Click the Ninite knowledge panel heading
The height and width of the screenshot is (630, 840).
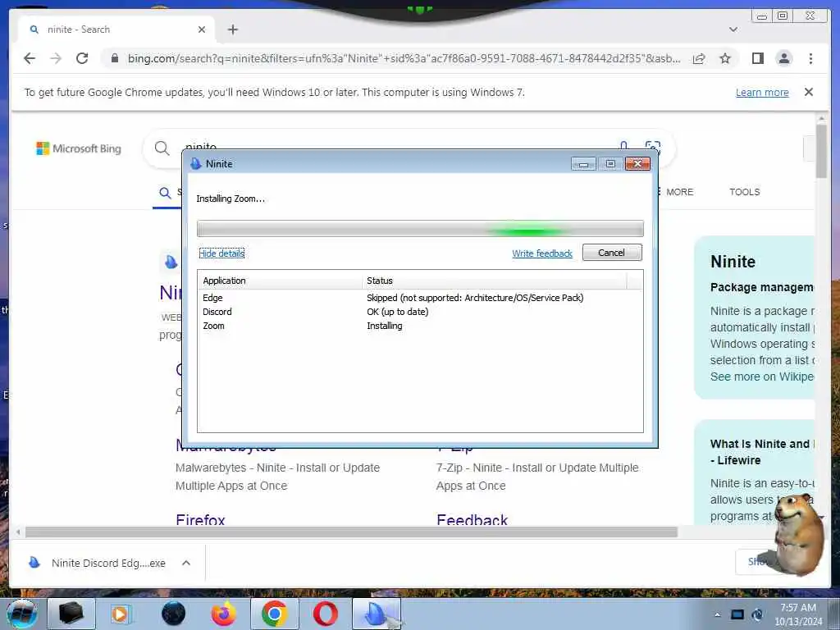pos(733,262)
